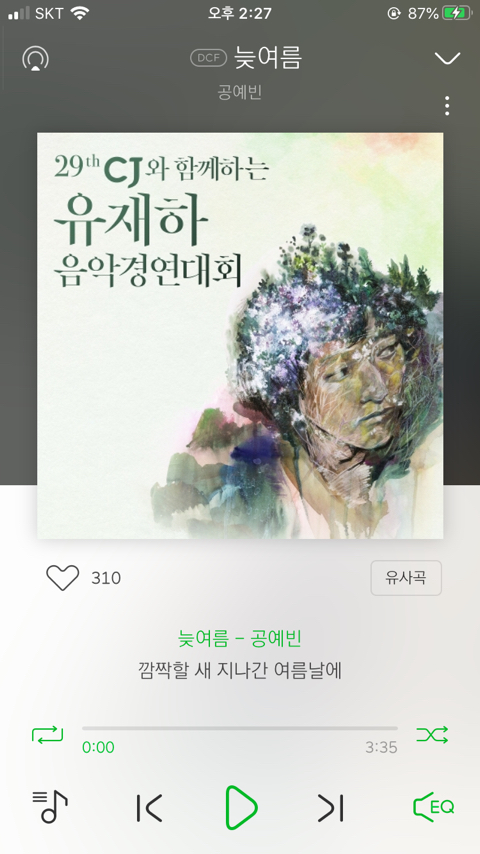Open the three-dot more options menu

447,106
